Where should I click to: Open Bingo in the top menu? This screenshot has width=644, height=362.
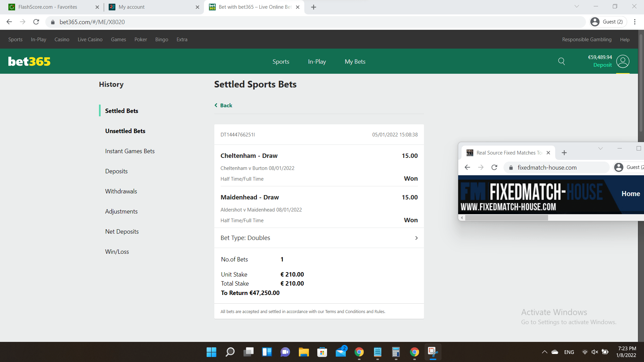[x=162, y=40]
